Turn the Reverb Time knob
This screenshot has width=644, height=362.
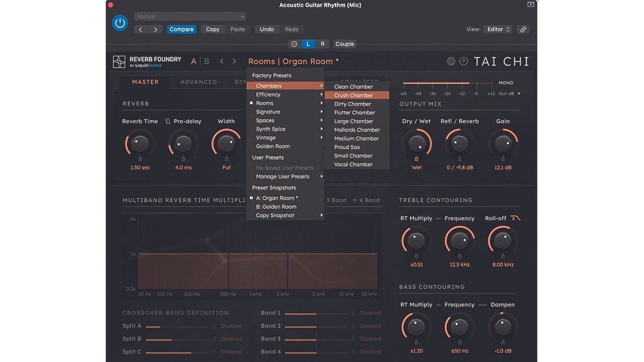click(140, 143)
